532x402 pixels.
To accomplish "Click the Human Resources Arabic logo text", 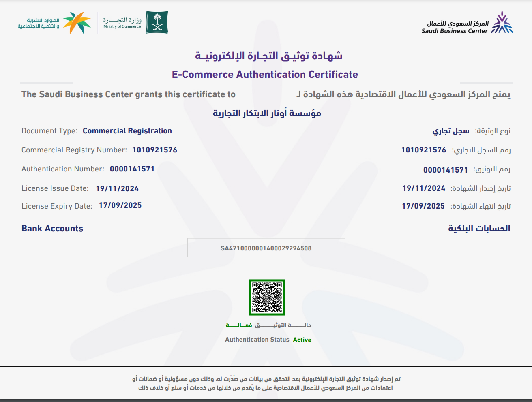I will 39,23.
